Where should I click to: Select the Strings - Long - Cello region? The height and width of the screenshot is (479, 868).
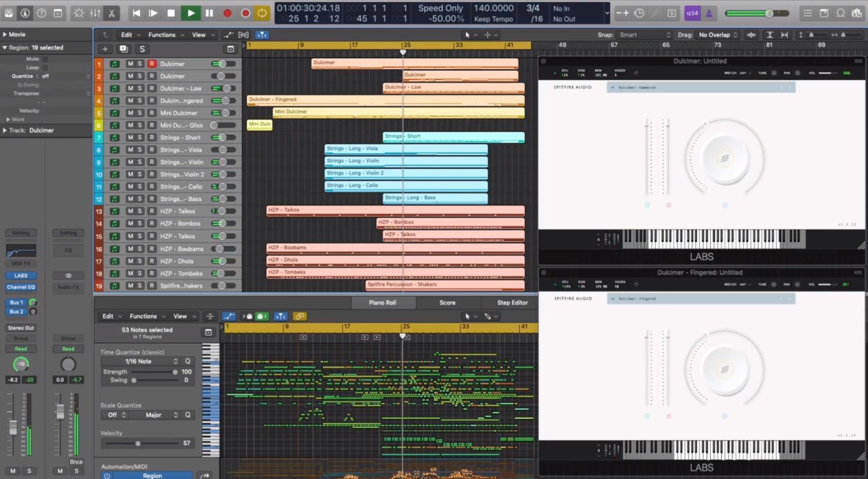[406, 186]
